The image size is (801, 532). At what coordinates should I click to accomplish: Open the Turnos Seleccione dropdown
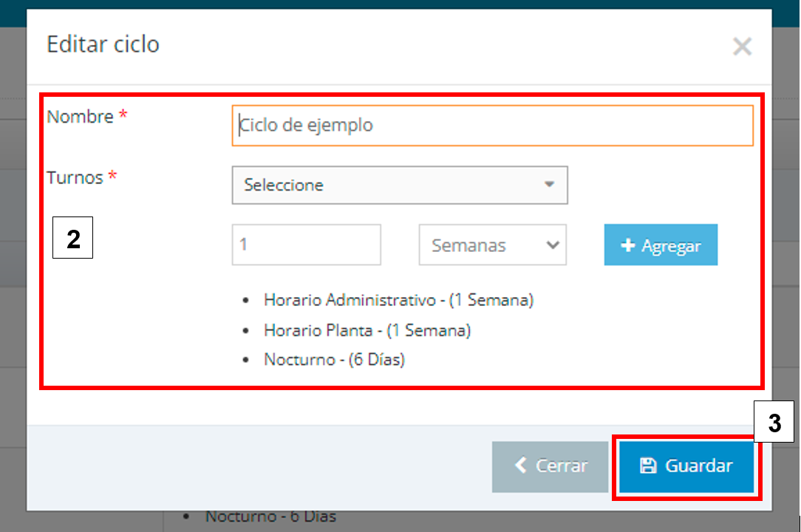coord(399,185)
